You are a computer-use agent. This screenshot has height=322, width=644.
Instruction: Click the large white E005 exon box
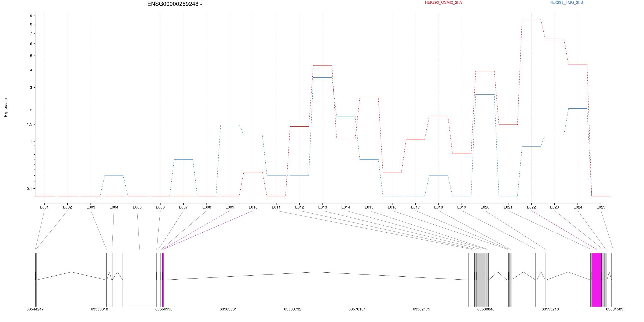[x=140, y=280]
